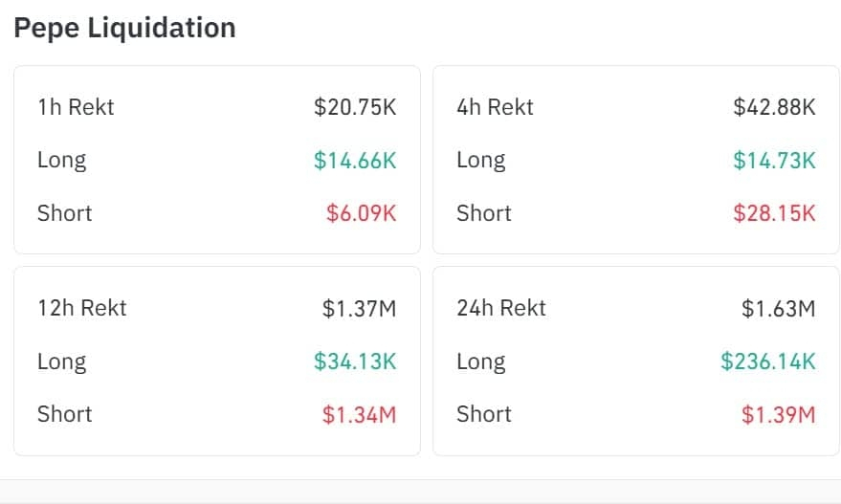Select the 1h Rekt label
The height and width of the screenshot is (504, 841).
(76, 107)
